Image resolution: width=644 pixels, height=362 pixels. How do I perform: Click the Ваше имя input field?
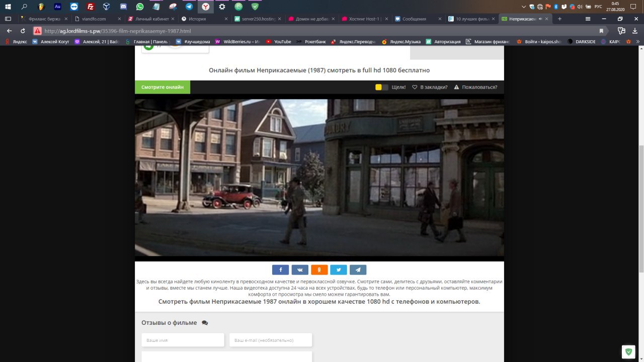[x=183, y=340]
